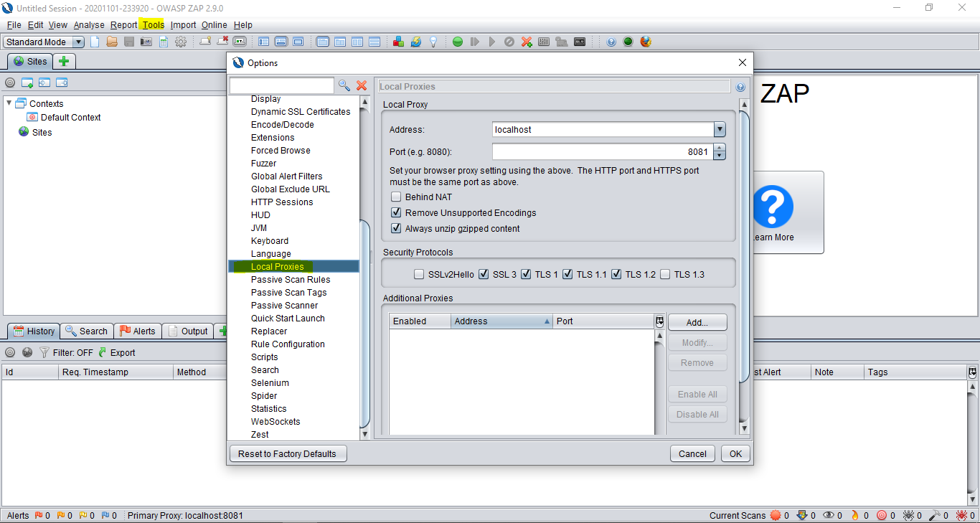Click the green plus icon beside Sites tab
This screenshot has width=980, height=523.
point(64,61)
